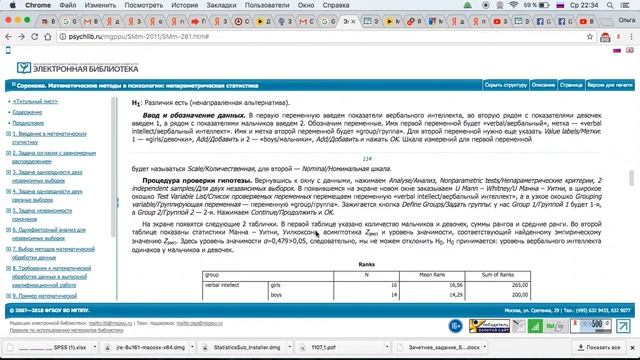
Task: Click the sidebar contents scrollbar
Action: [x=113, y=167]
